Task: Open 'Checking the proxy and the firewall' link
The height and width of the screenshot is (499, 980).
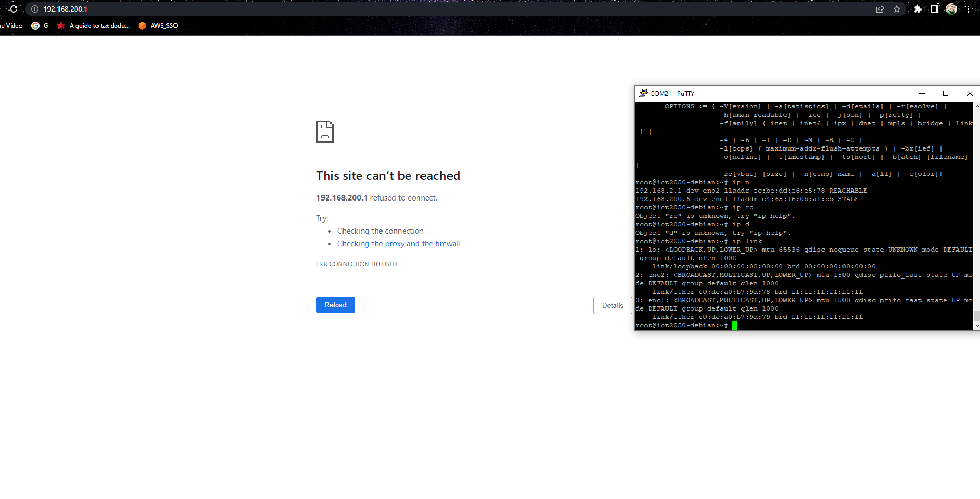Action: [x=398, y=244]
